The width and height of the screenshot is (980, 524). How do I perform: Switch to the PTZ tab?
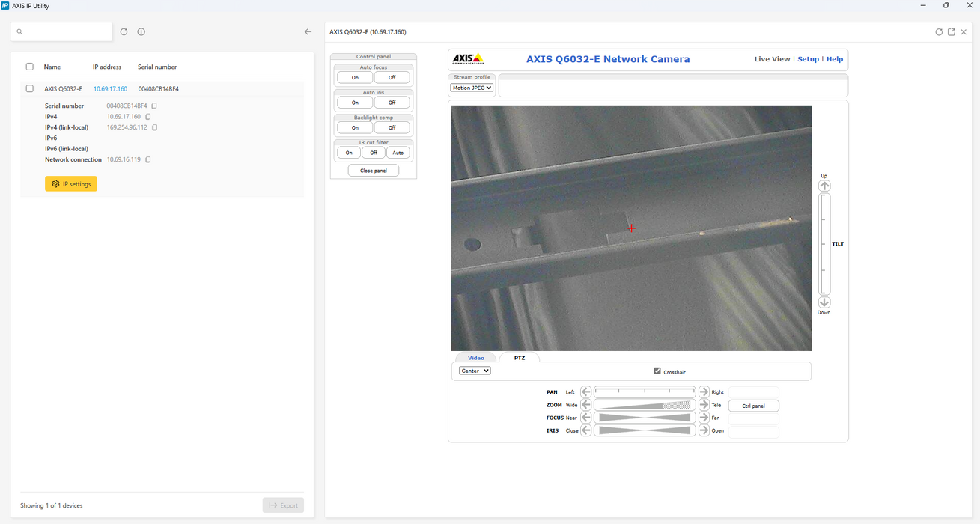point(520,358)
